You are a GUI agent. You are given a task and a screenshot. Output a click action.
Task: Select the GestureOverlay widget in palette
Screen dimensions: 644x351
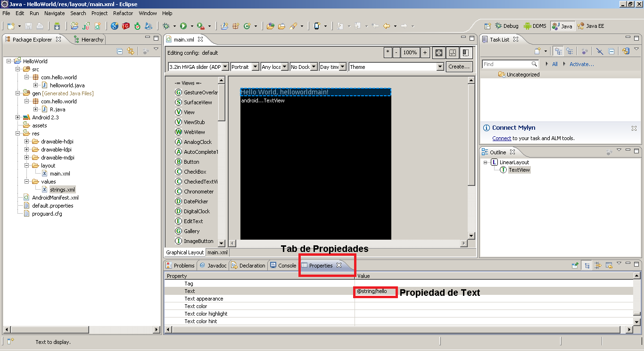[196, 92]
